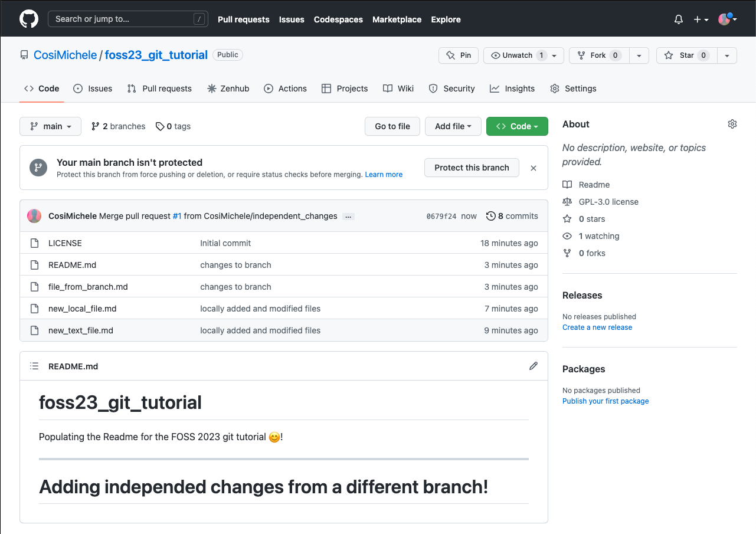
Task: Open the Projects tab
Action: coord(345,89)
